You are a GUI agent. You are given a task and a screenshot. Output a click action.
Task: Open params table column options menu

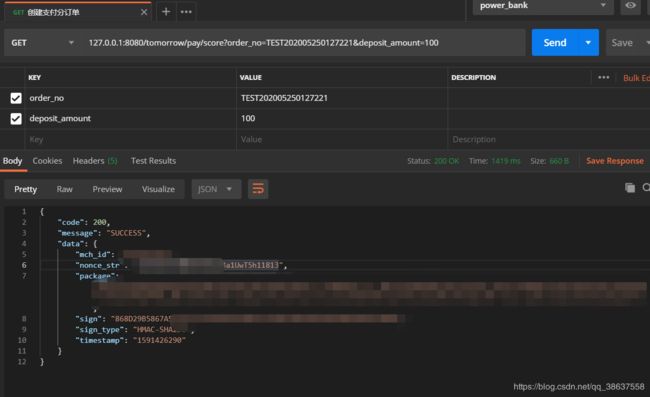(x=604, y=77)
